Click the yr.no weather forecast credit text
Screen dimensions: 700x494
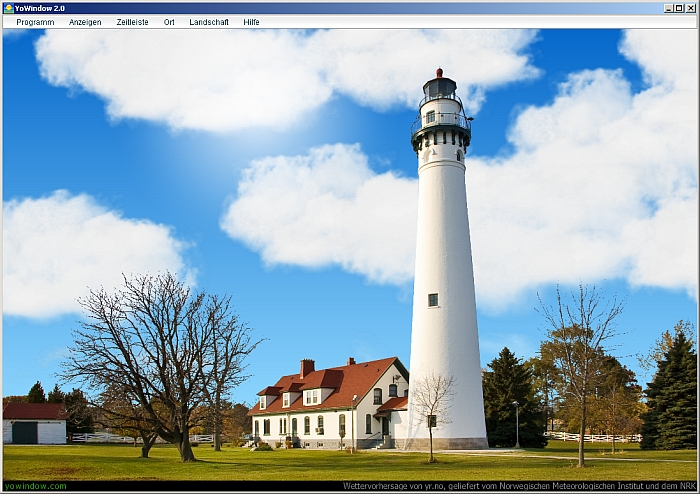(x=519, y=486)
